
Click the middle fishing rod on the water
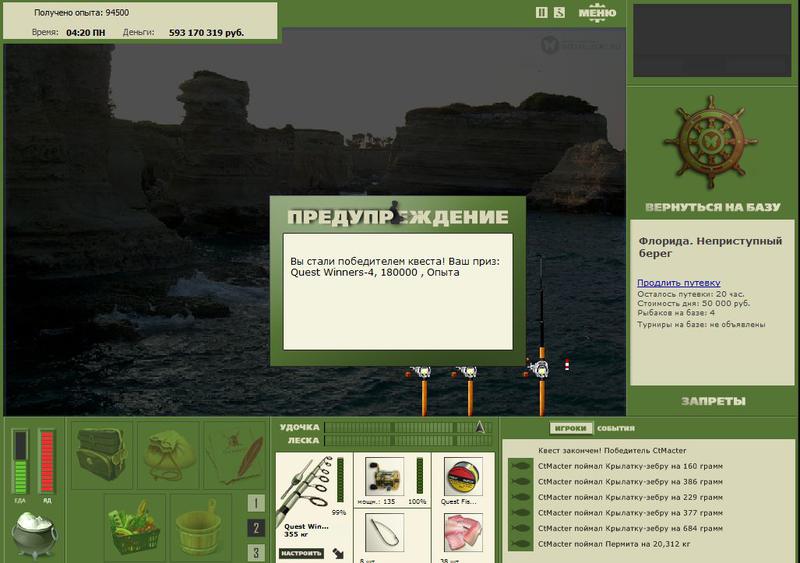pyautogui.click(x=469, y=390)
